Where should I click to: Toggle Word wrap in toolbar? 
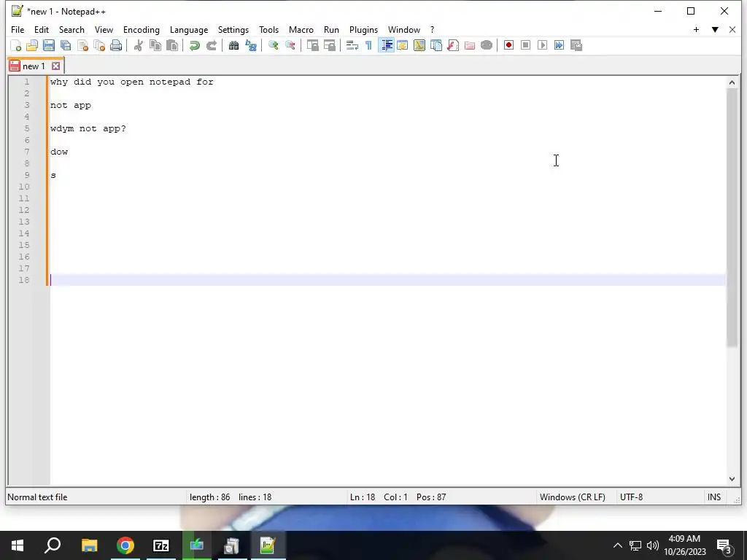(x=352, y=45)
